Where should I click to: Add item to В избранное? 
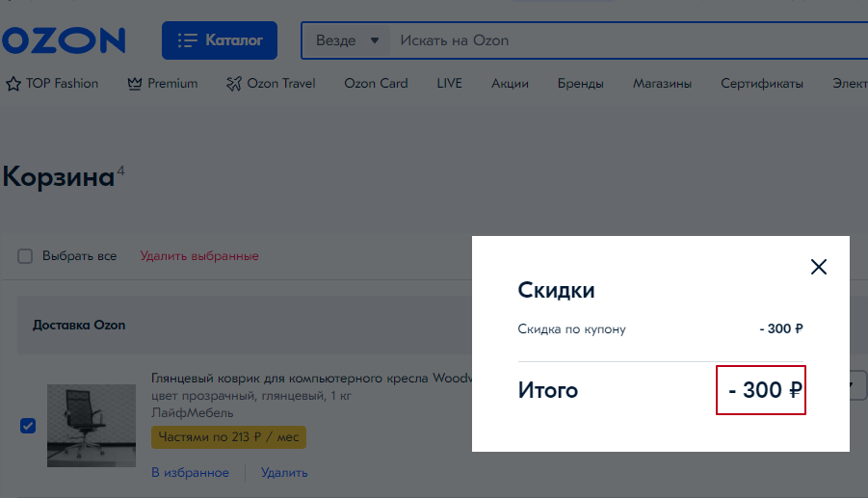190,472
